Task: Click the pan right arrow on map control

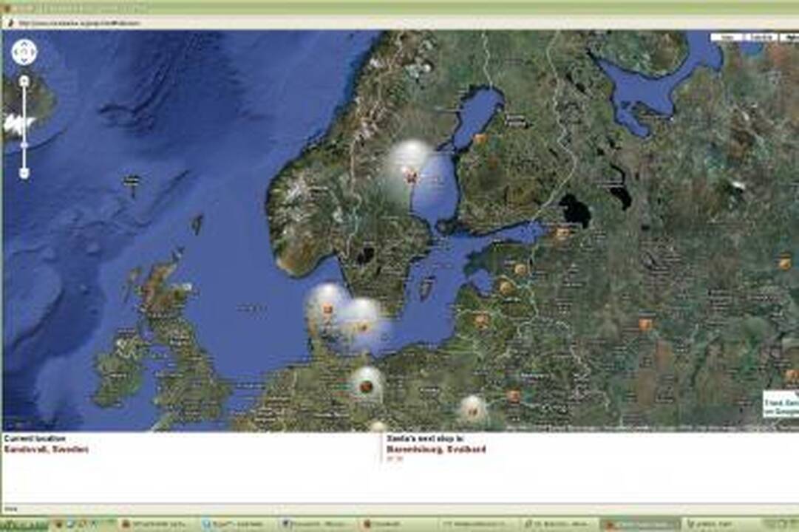Action: pos(32,52)
